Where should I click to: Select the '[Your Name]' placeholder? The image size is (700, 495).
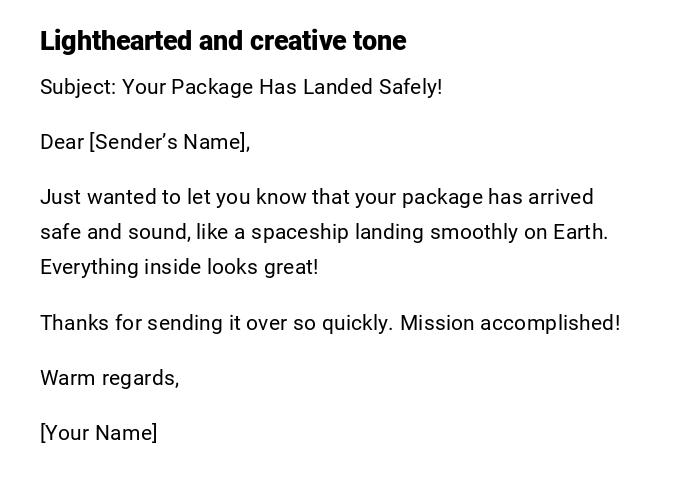tap(99, 433)
